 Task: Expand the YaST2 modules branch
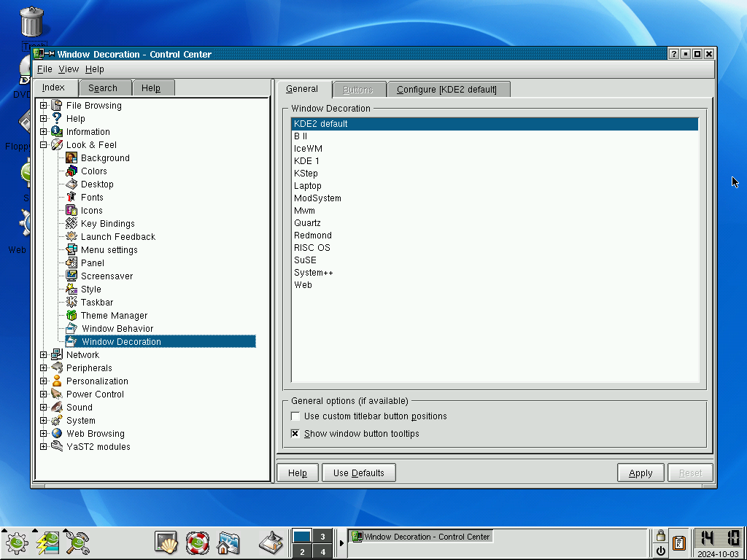pyautogui.click(x=43, y=447)
